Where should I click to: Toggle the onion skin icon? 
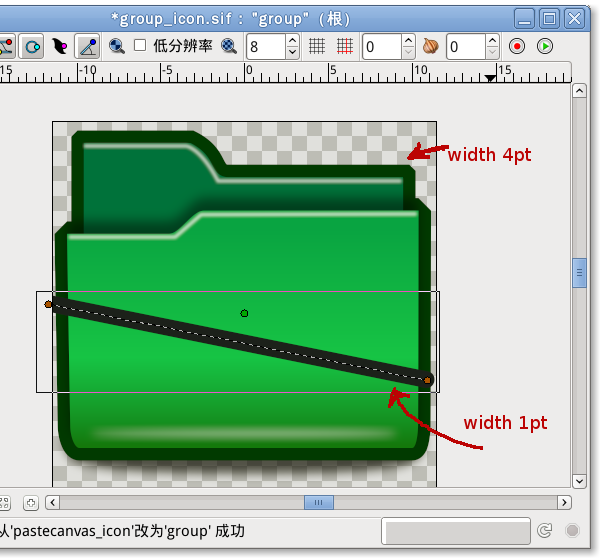click(431, 46)
